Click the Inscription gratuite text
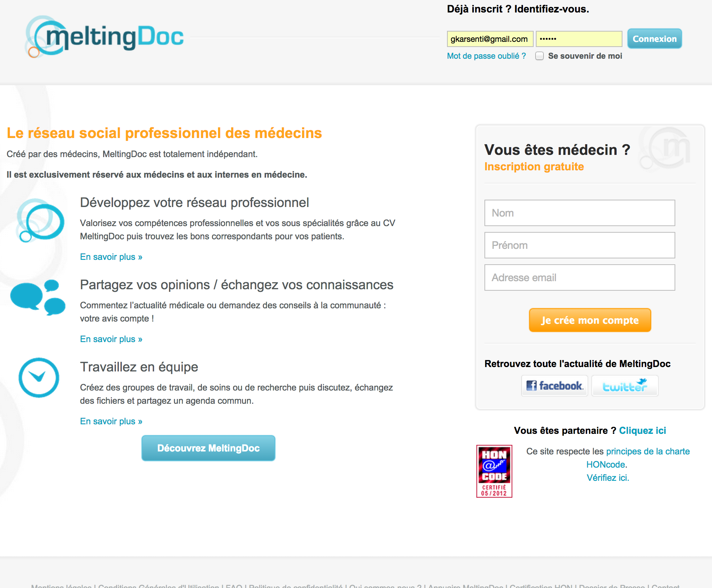712x588 pixels. click(534, 167)
